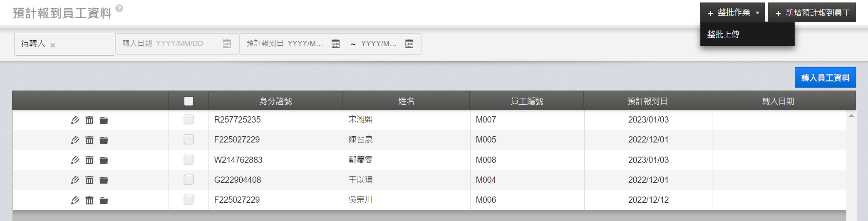Check the box for employee M007
The height and width of the screenshot is (221, 868).
point(188,120)
